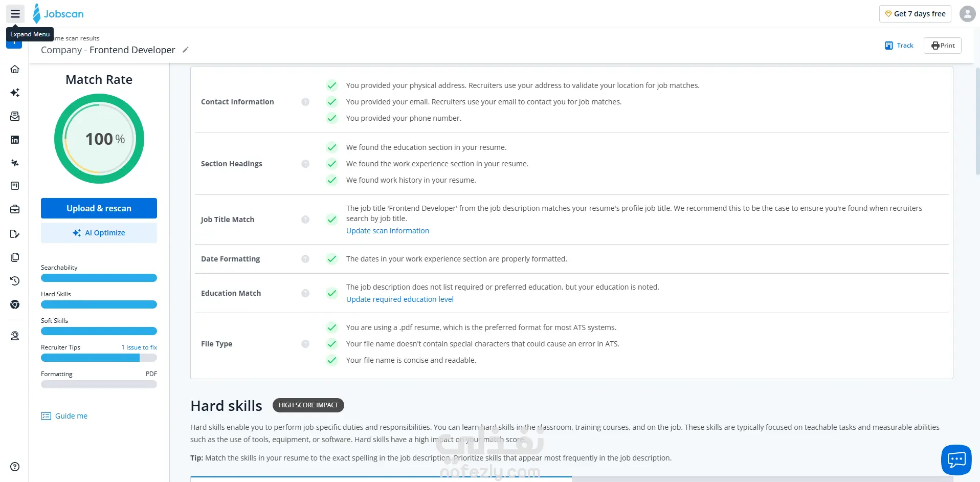Click the Date Formatting label
The width and height of the screenshot is (980, 482).
tap(230, 259)
